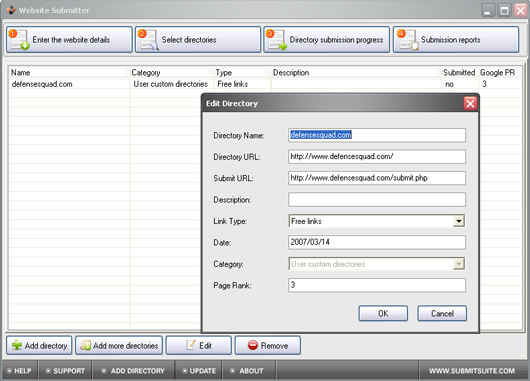Viewport: 530px width, 381px height.
Task: Sort by the Submitted column header
Action: pyautogui.click(x=459, y=72)
